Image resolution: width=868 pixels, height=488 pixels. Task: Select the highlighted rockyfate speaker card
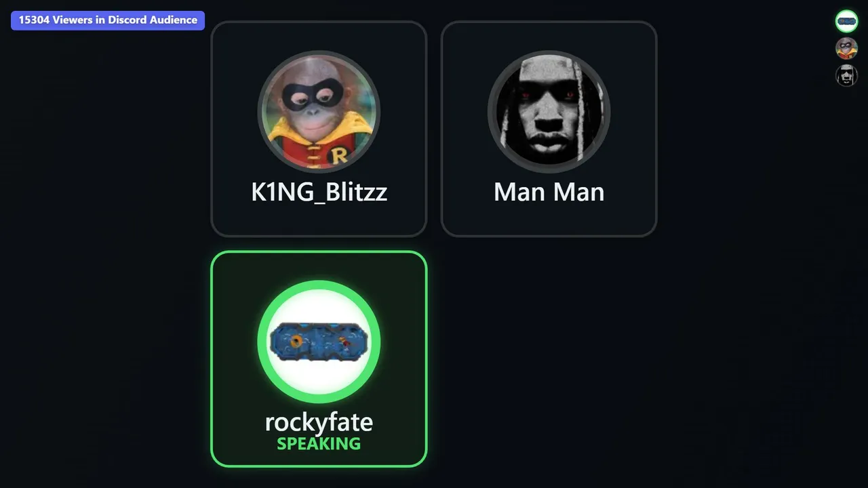[x=319, y=359]
